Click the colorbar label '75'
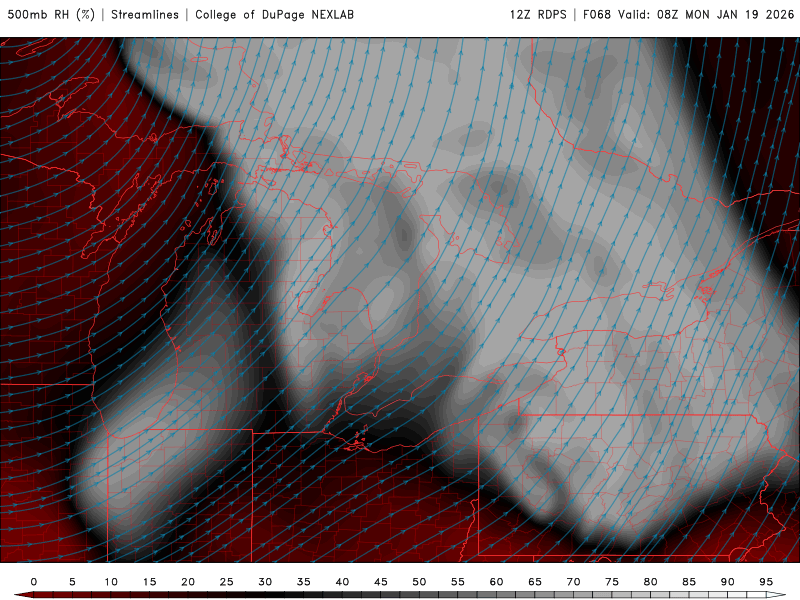800x600 pixels. point(612,582)
